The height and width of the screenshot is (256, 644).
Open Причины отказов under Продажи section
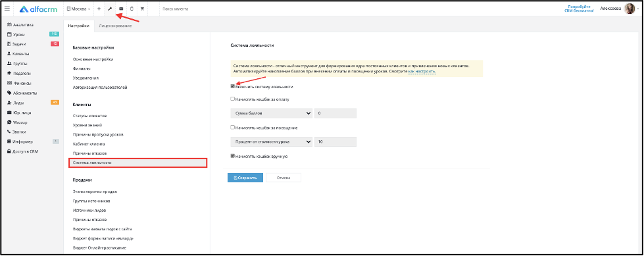[89, 220]
